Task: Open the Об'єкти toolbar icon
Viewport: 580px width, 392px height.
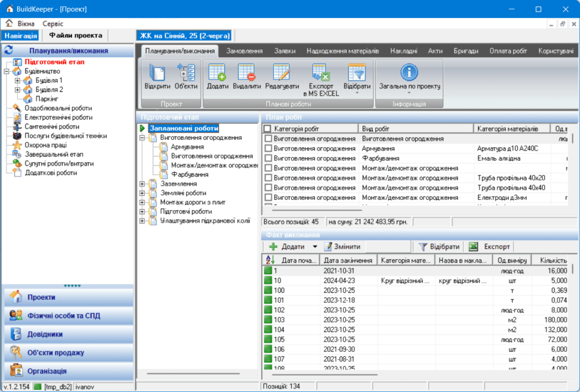Action: [185, 72]
